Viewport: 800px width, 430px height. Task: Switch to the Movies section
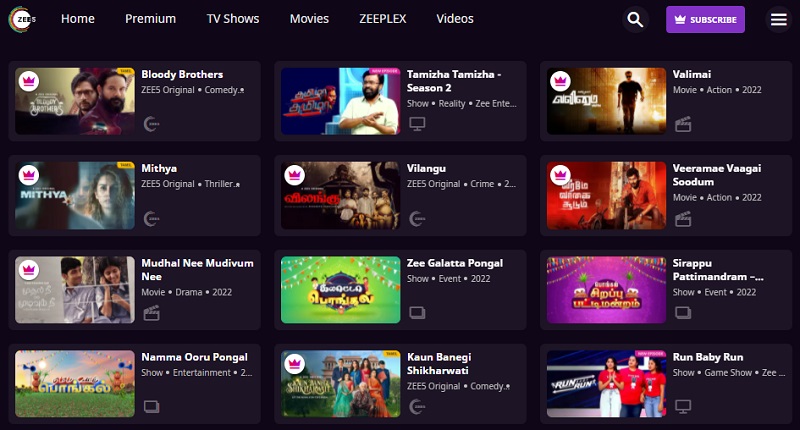[x=309, y=19]
